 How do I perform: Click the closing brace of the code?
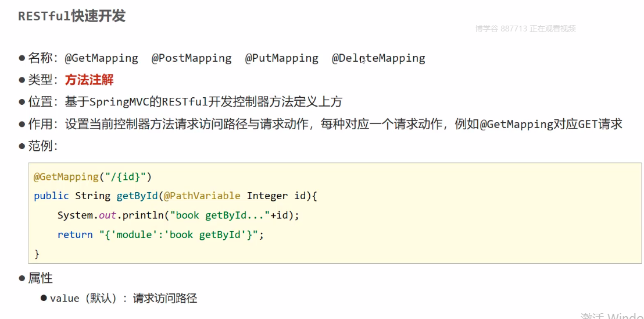pyautogui.click(x=37, y=254)
